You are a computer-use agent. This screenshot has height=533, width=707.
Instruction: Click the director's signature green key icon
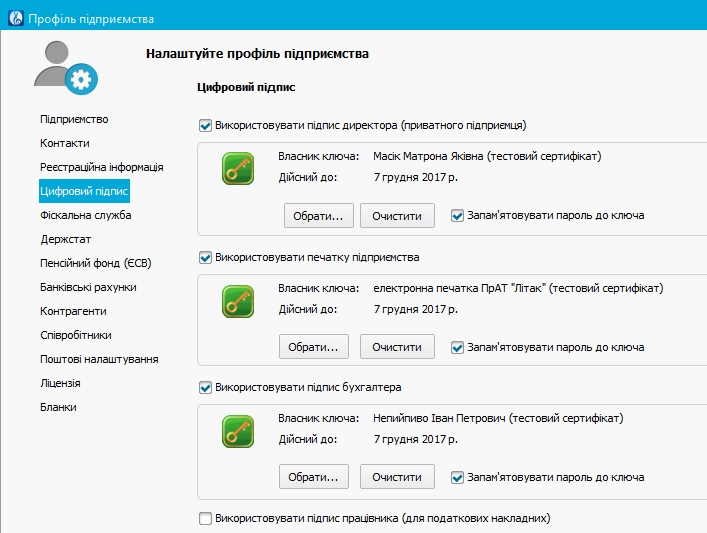(236, 170)
